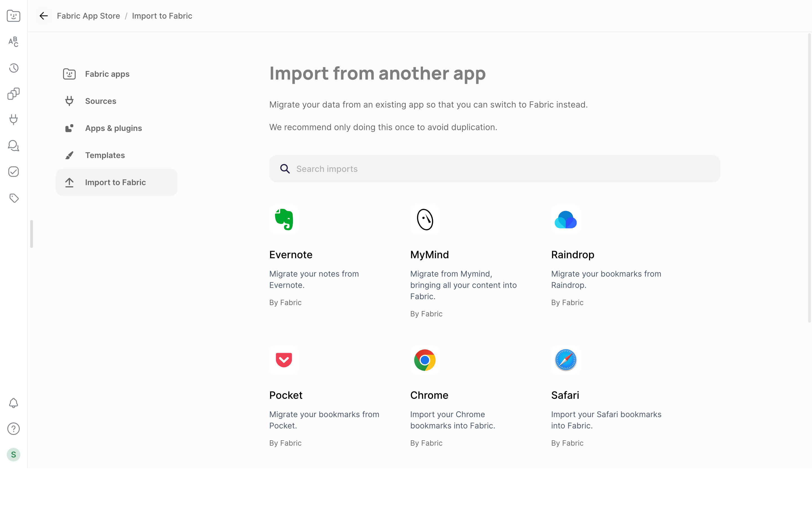
Task: Open the chat bubbles icon in left rail
Action: point(14,146)
